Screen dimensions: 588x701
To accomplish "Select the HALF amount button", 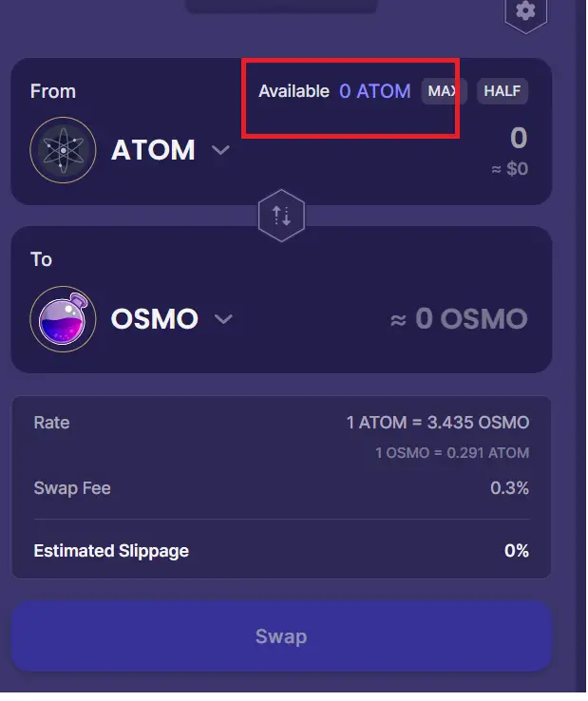I will (x=503, y=91).
